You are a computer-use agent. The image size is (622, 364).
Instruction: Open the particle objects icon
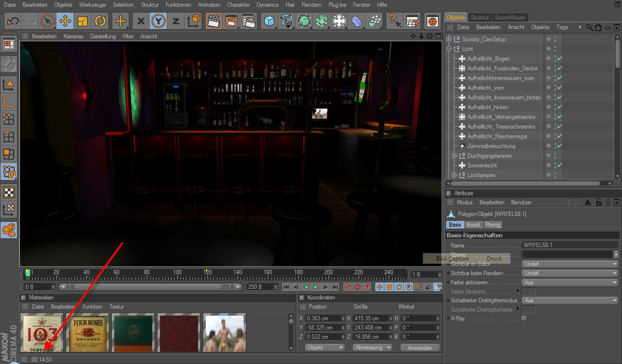(x=374, y=21)
